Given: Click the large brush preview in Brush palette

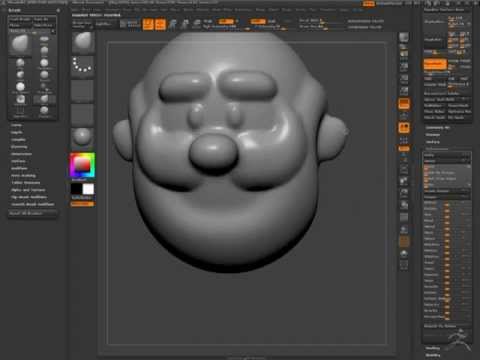Looking at the screenshot, I should 21,45.
